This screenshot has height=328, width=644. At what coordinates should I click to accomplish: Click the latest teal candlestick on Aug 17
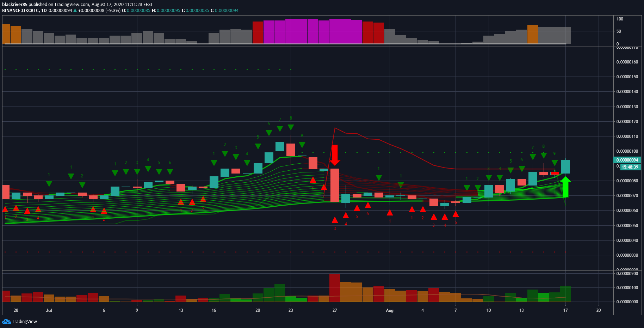pos(565,166)
